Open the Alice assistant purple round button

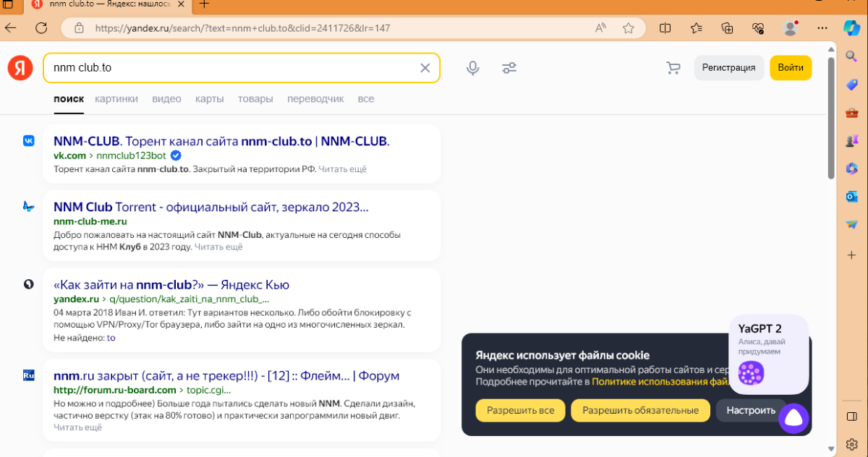pyautogui.click(x=793, y=418)
